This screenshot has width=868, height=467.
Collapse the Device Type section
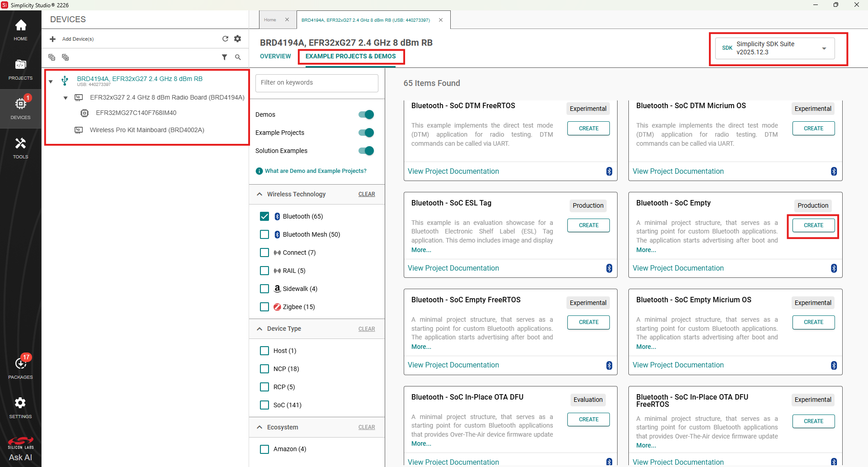tap(259, 329)
